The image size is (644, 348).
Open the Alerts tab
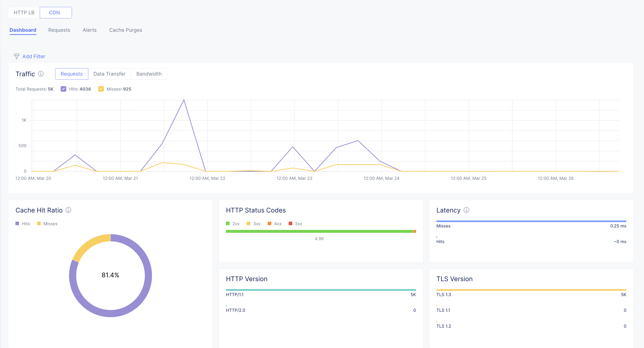[90, 30]
